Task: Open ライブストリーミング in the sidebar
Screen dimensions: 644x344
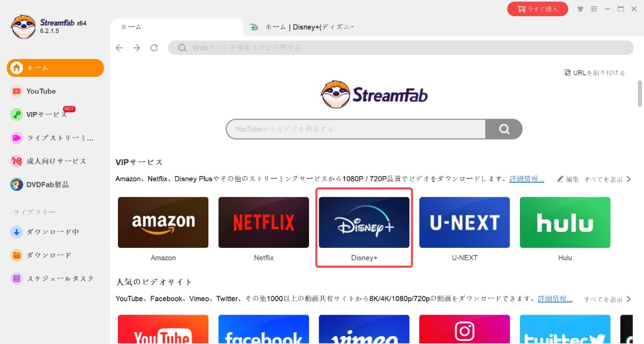Action: pyautogui.click(x=52, y=138)
